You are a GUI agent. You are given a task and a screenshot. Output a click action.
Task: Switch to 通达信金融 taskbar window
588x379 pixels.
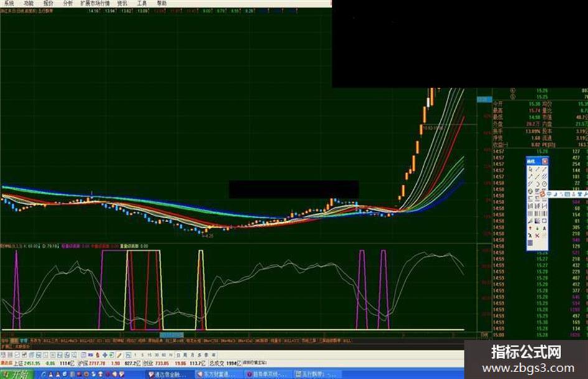point(169,375)
